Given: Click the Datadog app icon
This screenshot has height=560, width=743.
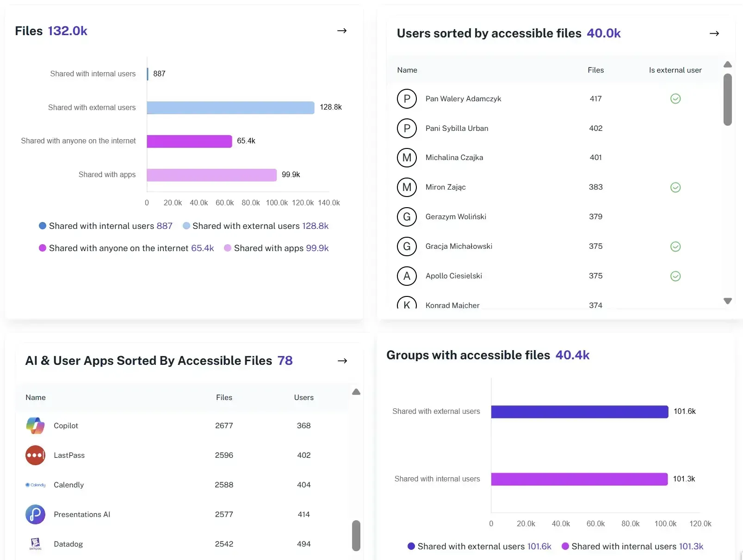Looking at the screenshot, I should tap(35, 544).
